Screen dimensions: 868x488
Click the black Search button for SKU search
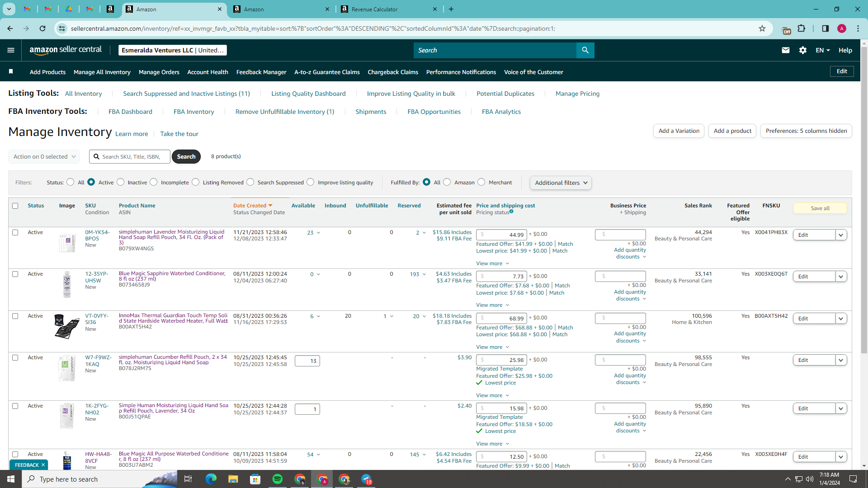tap(186, 156)
